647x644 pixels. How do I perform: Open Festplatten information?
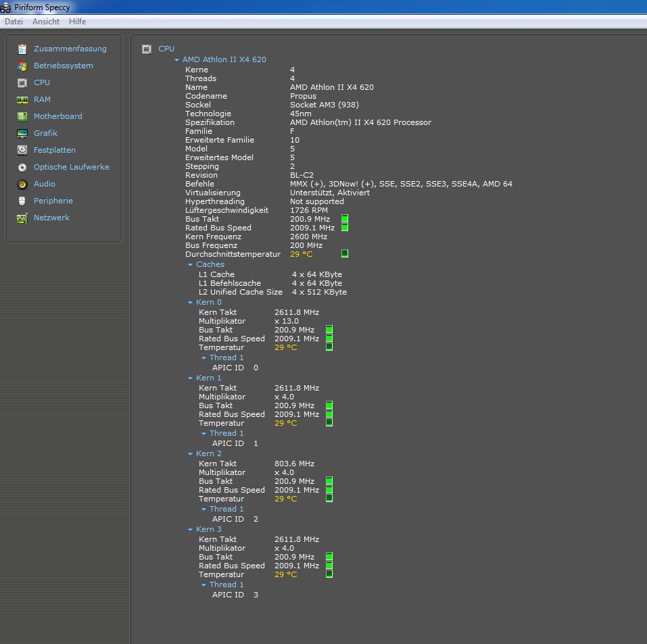pyautogui.click(x=55, y=150)
